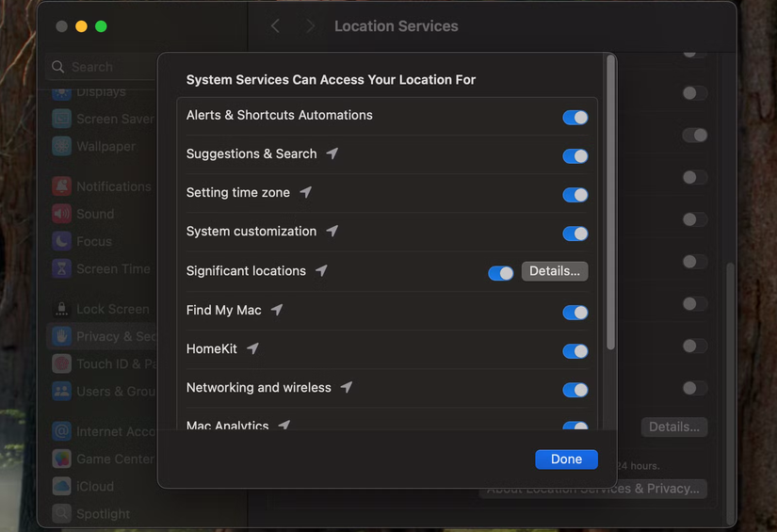The height and width of the screenshot is (532, 777).
Task: Focus the sidebar Search field
Action: coord(102,66)
